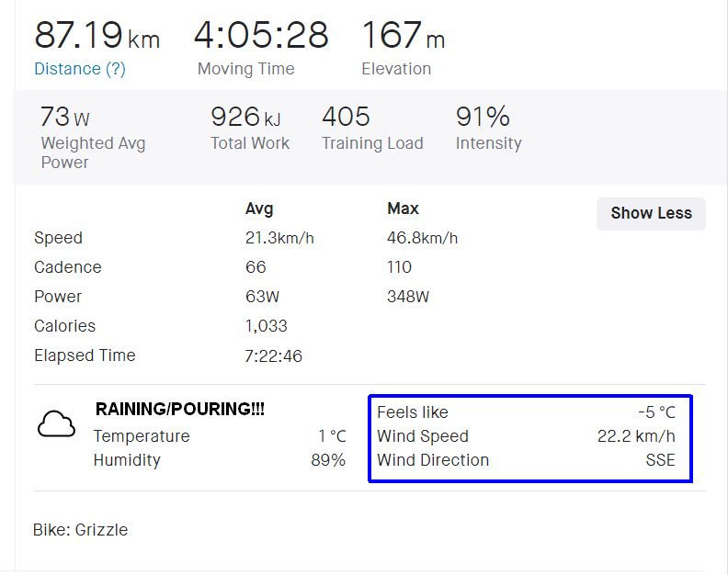Click the Max column header

point(403,209)
